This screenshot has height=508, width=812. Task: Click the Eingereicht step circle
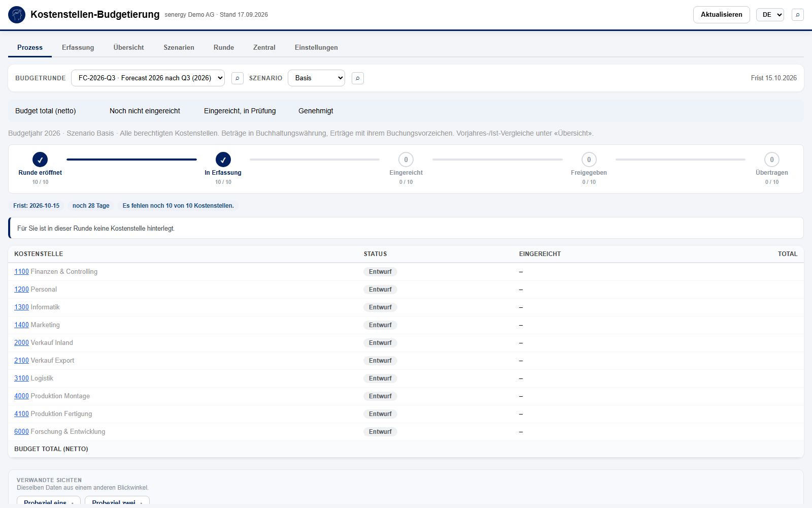point(406,160)
